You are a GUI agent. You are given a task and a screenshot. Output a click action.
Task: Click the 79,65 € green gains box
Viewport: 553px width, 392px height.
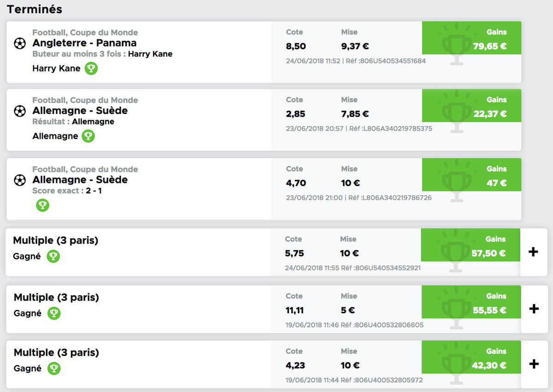(471, 38)
